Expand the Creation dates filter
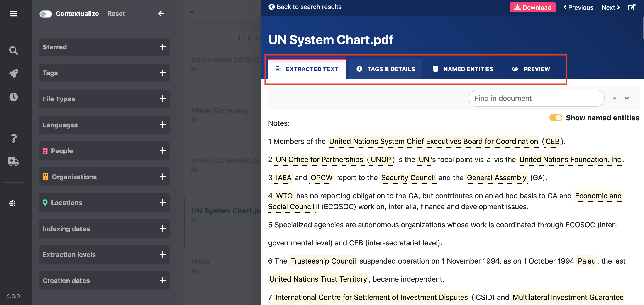 point(163,281)
